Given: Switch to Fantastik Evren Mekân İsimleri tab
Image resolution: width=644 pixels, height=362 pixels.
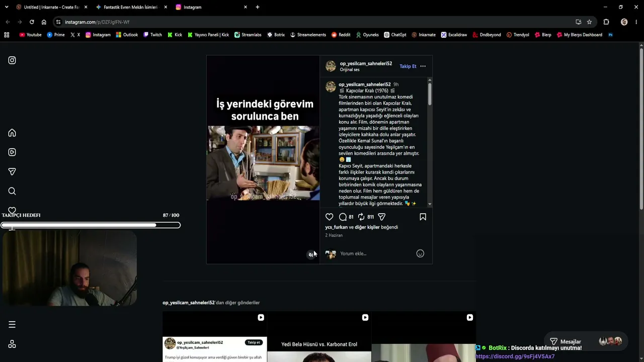Looking at the screenshot, I should click(x=131, y=7).
